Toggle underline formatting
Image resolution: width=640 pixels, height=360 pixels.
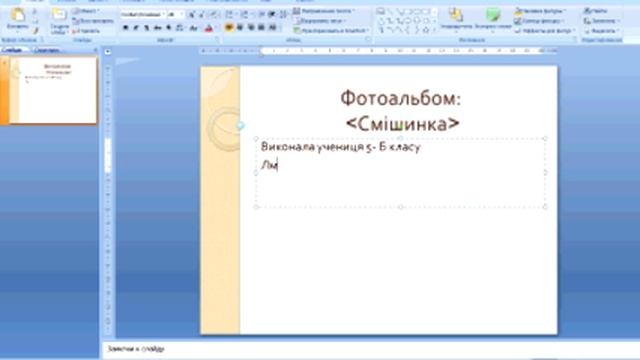coord(146,28)
